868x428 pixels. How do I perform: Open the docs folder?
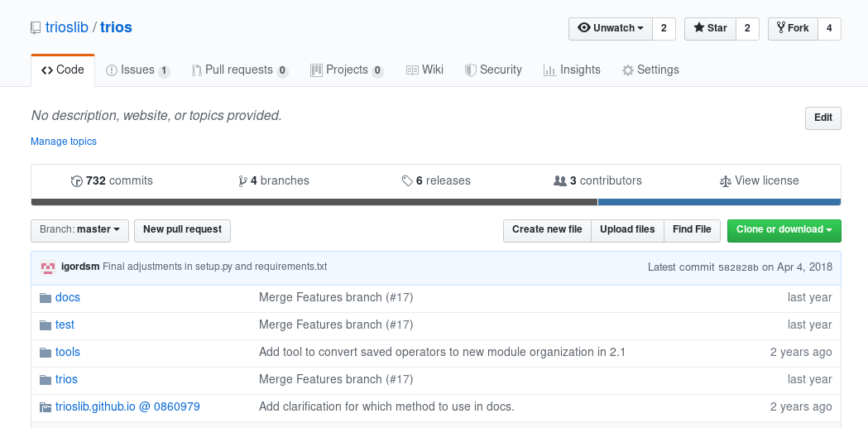68,297
